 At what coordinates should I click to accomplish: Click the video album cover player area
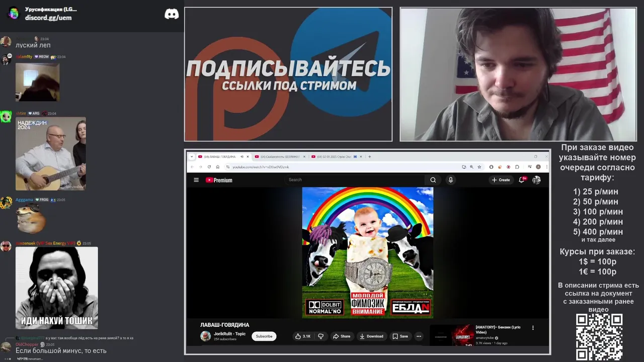pyautogui.click(x=367, y=252)
